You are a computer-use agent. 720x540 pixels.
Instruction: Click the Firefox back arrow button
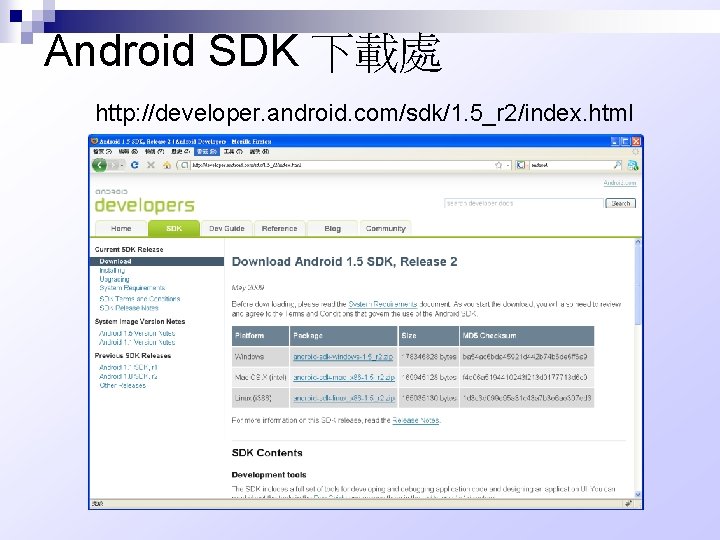tap(100, 165)
